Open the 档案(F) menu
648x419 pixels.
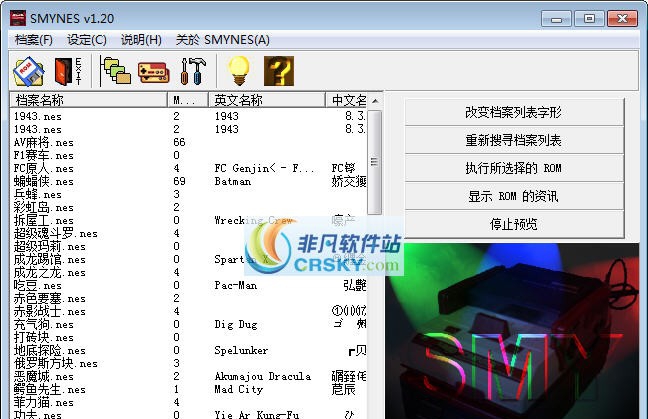click(33, 40)
